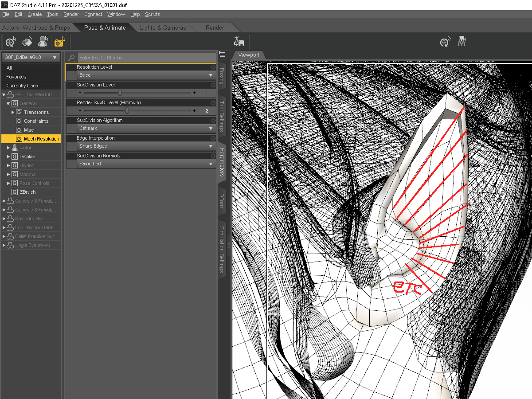
Task: Open the Tool Settings side tab
Action: click(x=222, y=117)
